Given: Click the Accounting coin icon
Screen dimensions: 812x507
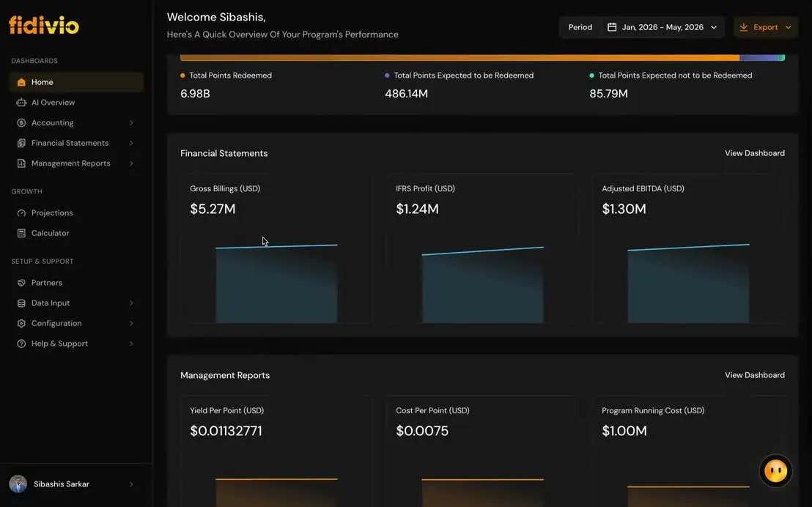Looking at the screenshot, I should (x=21, y=123).
